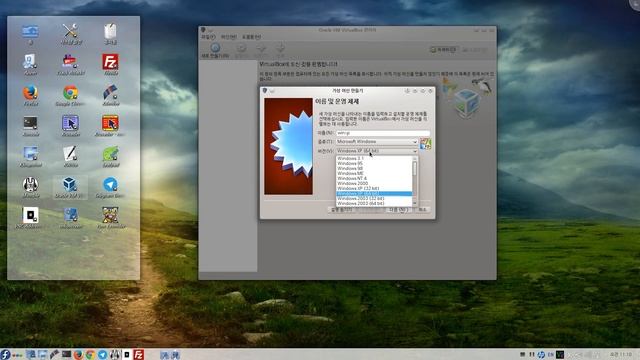Open the KSnapshot desktop icon
The width and height of the screenshot is (640, 360).
coord(30,155)
